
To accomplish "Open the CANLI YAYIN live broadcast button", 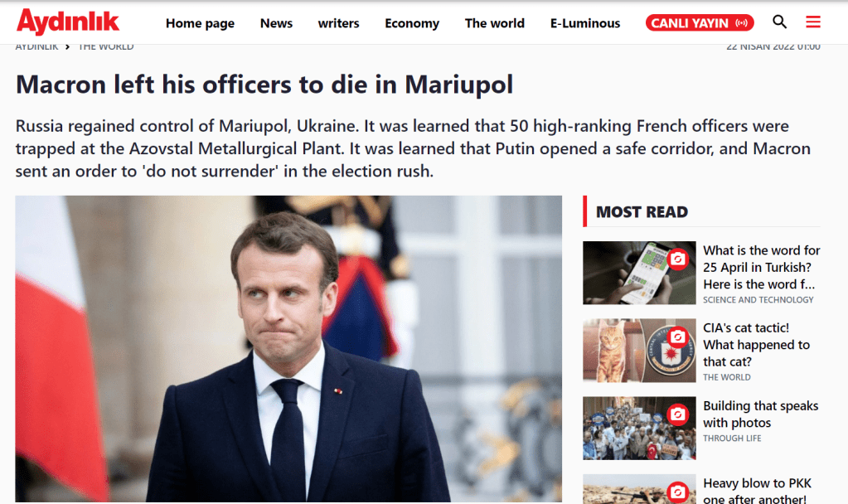I will coord(700,22).
